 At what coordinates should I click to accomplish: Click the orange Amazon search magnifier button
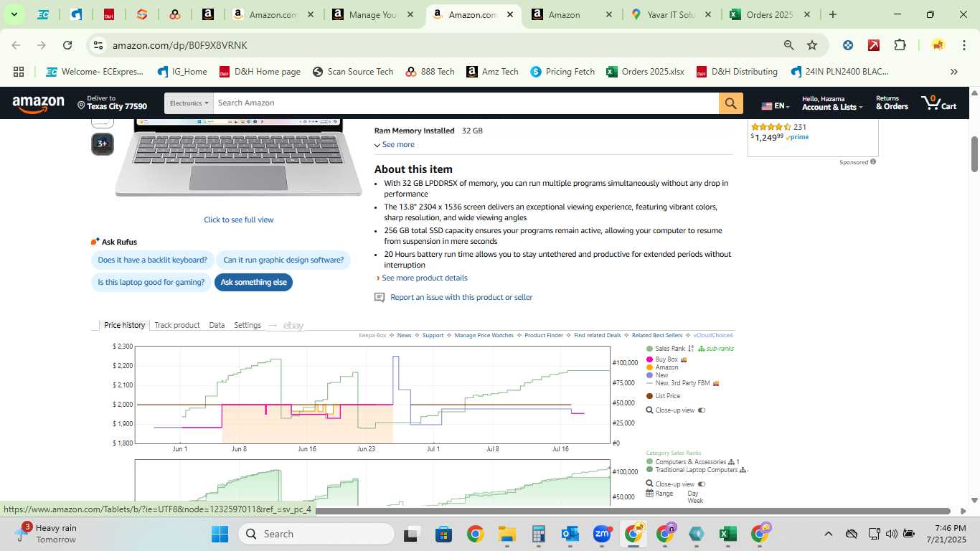[x=730, y=103]
